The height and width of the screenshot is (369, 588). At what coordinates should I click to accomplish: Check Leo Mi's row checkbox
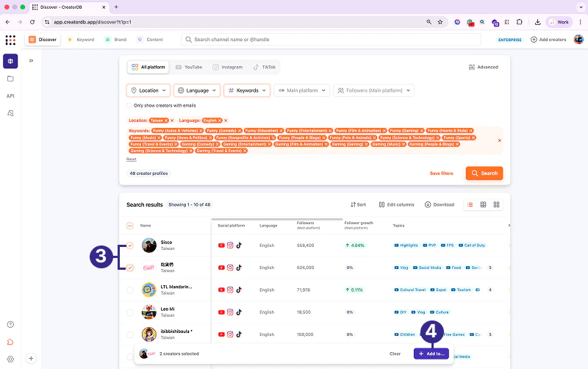click(x=130, y=312)
